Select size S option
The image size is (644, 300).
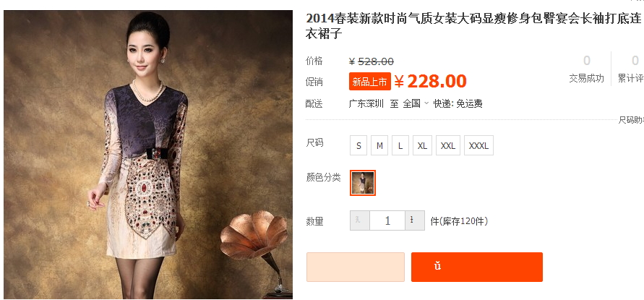tap(359, 145)
